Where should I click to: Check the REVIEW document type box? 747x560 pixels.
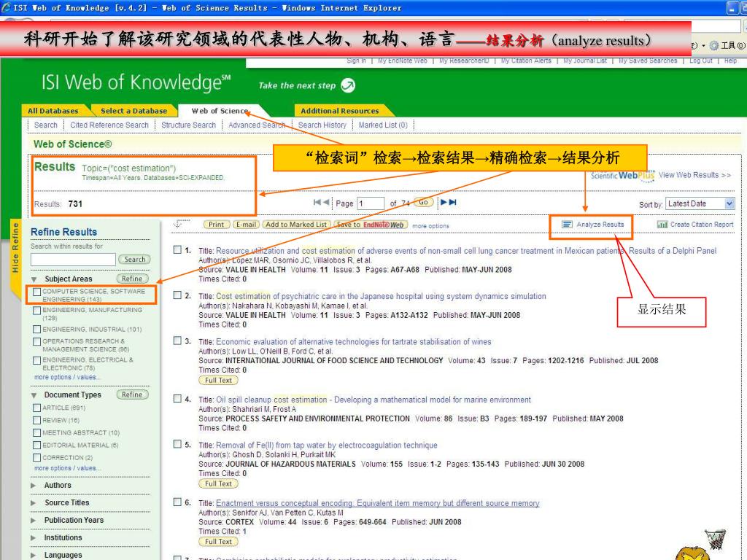coord(36,420)
